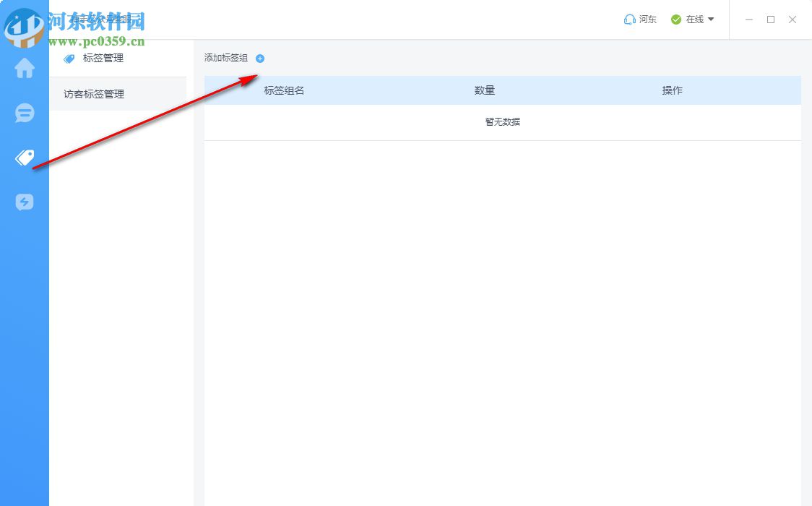812x506 pixels.
Task: Click the 河东 agent name in top bar
Action: click(x=647, y=20)
